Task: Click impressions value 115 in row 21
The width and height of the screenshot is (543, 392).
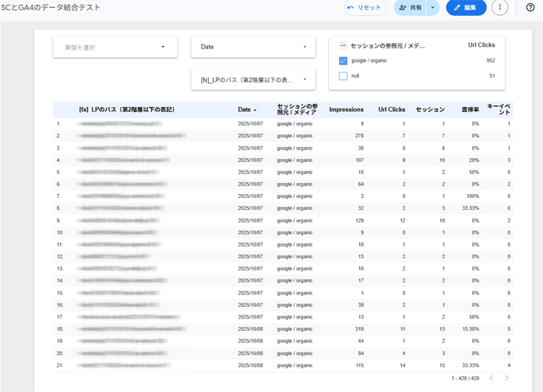Action: tap(360, 365)
